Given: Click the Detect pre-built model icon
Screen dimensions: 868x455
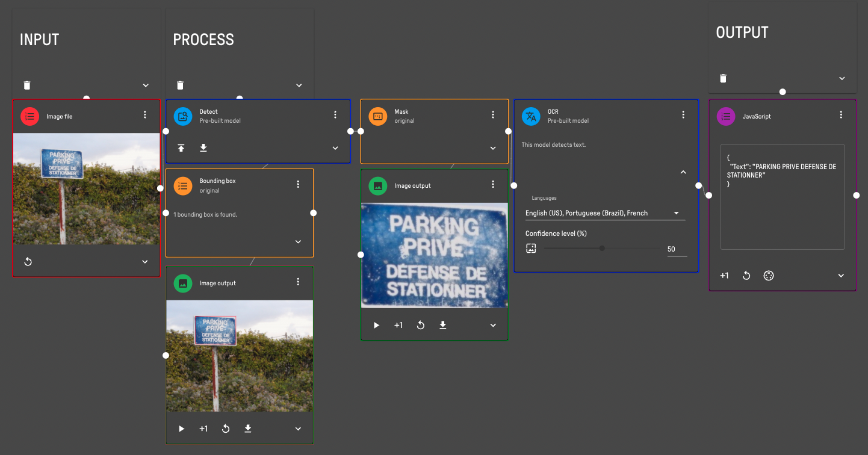Looking at the screenshot, I should coord(183,116).
